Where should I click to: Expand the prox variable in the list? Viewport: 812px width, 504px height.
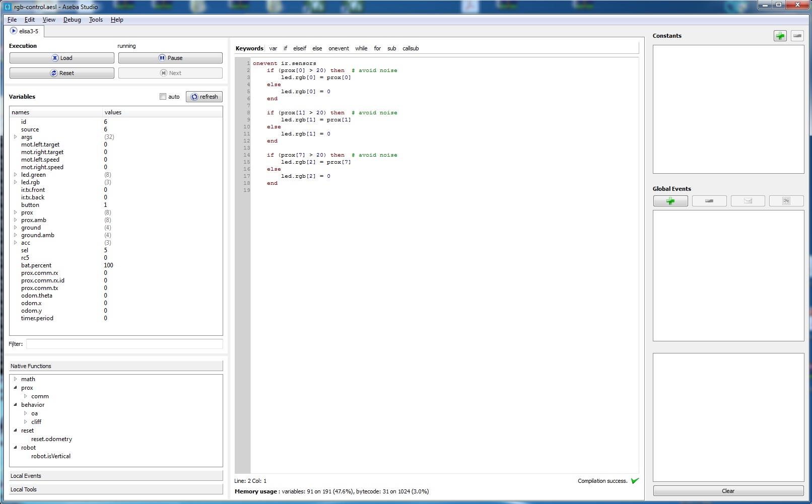[15, 212]
